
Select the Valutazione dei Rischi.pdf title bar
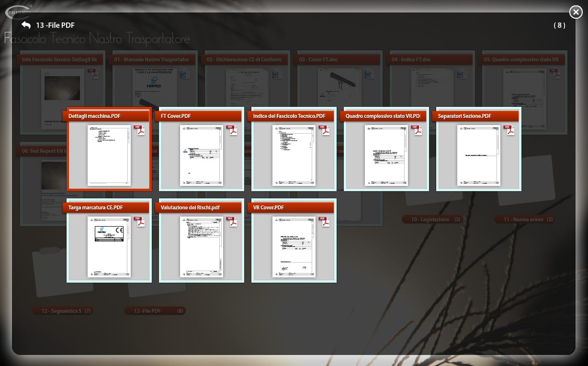click(196, 207)
